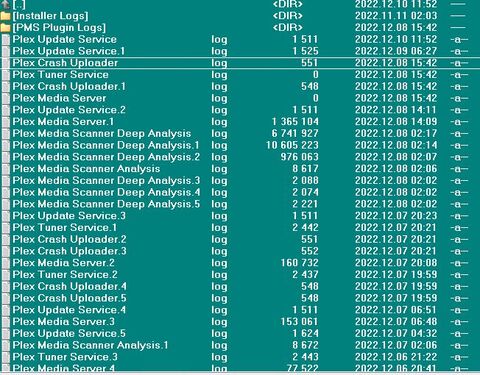This screenshot has height=375, width=480.
Task: Select file name Plex Media Server.2
Action: point(64,263)
